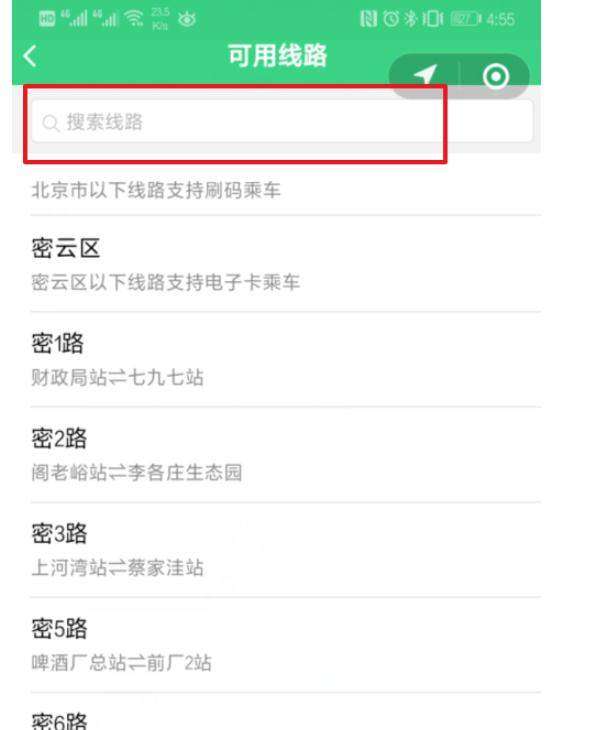Tap the alarm clock status icon
Screen dimensions: 597x730
[391, 19]
